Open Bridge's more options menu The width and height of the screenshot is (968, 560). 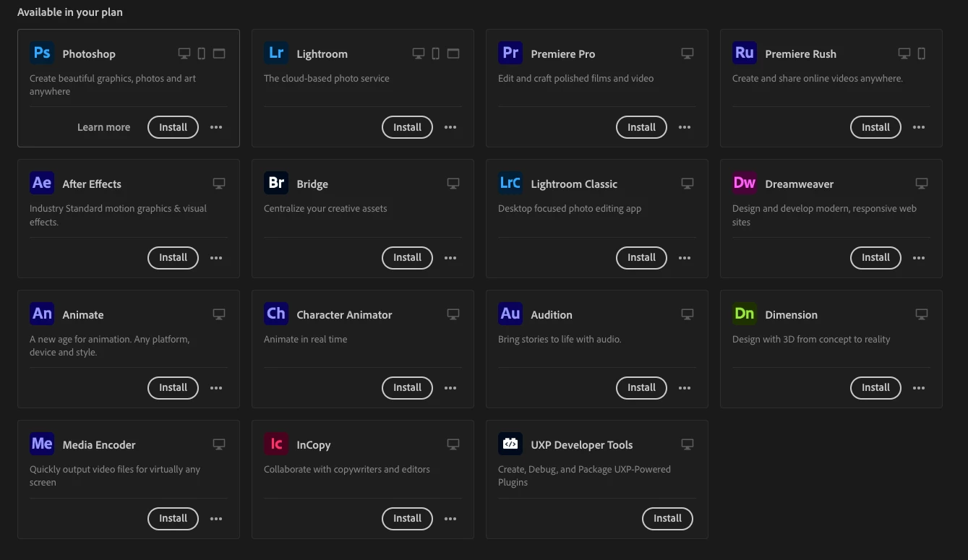pyautogui.click(x=450, y=258)
